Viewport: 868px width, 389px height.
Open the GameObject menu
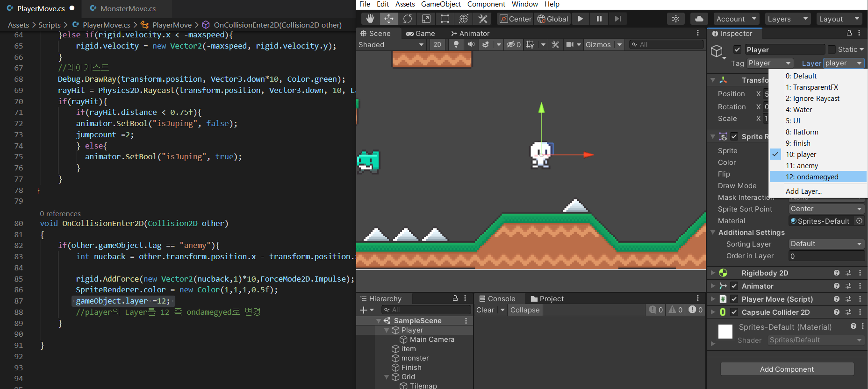[441, 4]
